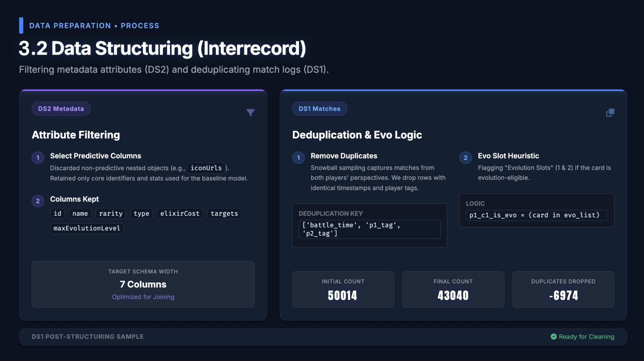The height and width of the screenshot is (361, 644).
Task: Select the DS1 Matches tag
Action: click(319, 109)
